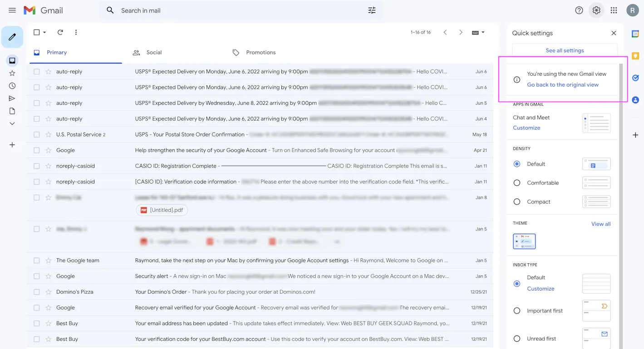Select Important first inbox type
The image size is (644, 349).
click(x=517, y=311)
